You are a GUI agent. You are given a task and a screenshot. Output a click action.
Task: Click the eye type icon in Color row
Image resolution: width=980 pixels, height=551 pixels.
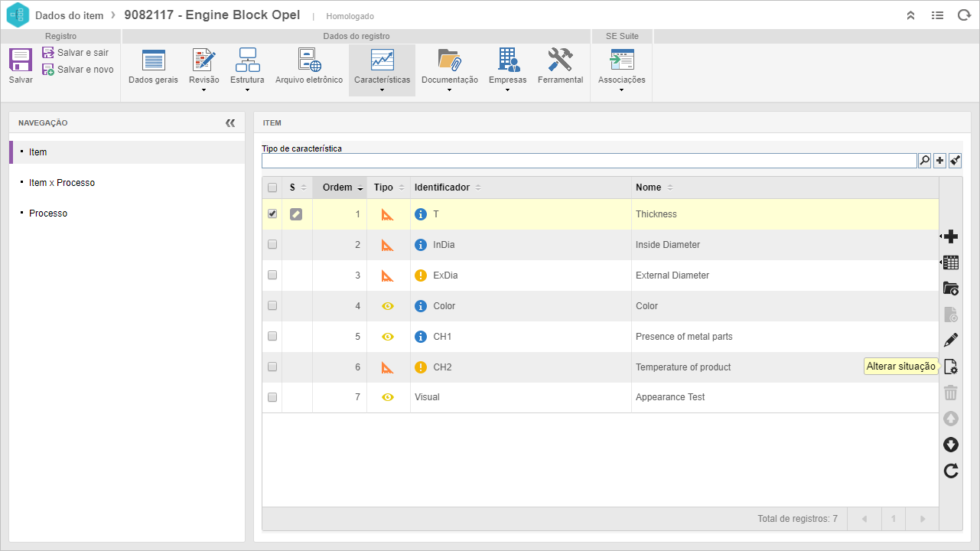tap(388, 306)
